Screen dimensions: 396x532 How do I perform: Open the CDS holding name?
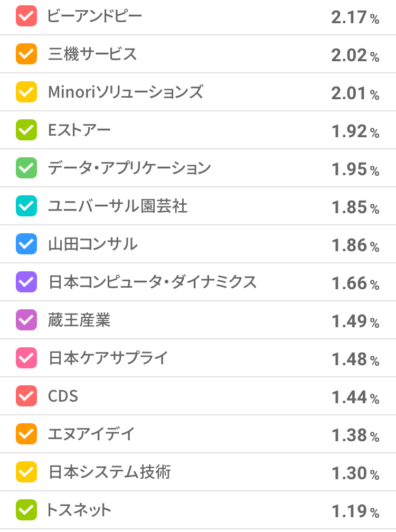tap(63, 396)
